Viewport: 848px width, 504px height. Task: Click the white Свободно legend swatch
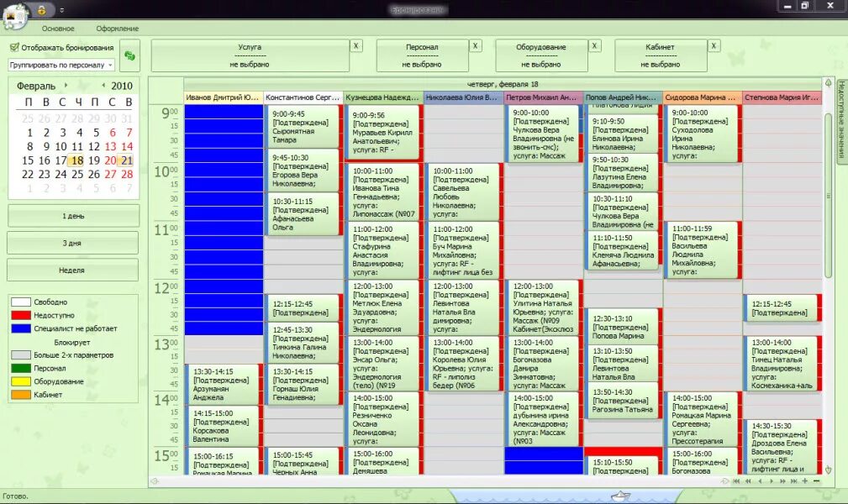(20, 302)
